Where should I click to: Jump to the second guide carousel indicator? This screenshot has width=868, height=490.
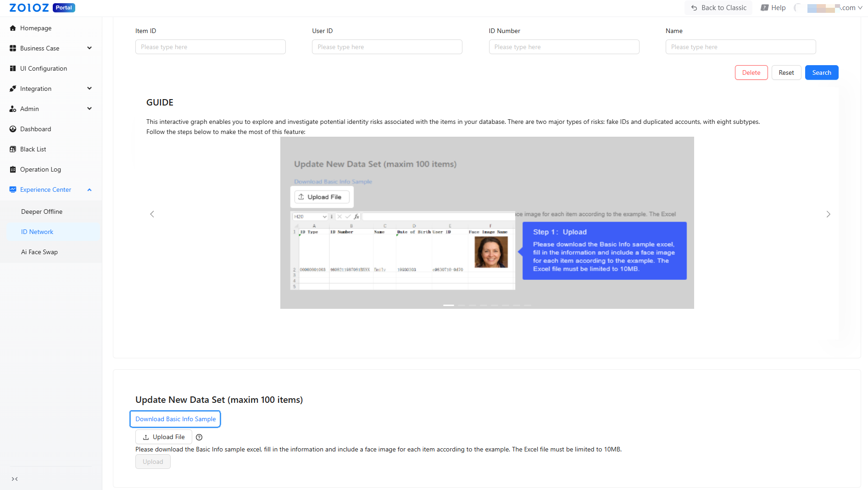461,305
